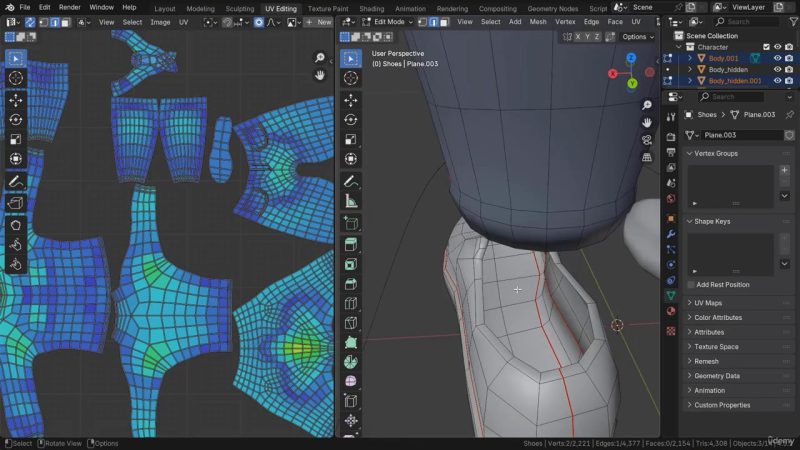Open the Material properties tab icon
Image resolution: width=800 pixels, height=450 pixels.
pos(670,312)
